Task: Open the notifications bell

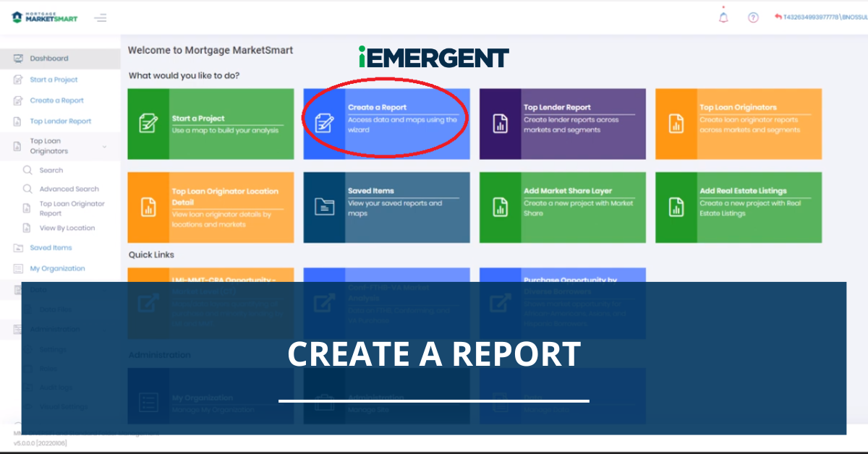Action: 723,17
